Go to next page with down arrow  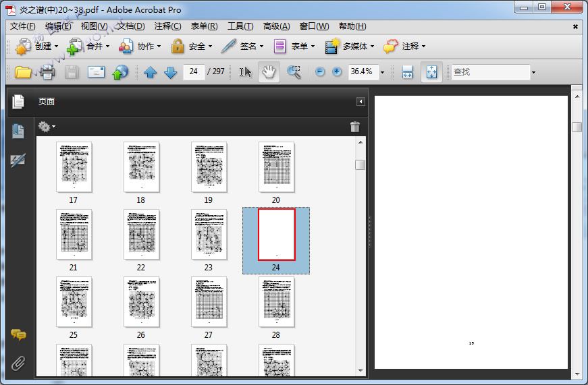pos(170,72)
